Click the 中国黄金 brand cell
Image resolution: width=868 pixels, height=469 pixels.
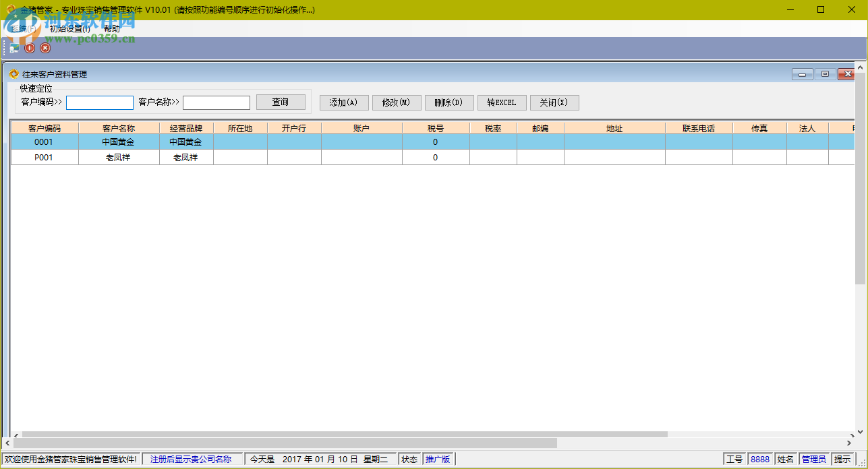point(186,142)
